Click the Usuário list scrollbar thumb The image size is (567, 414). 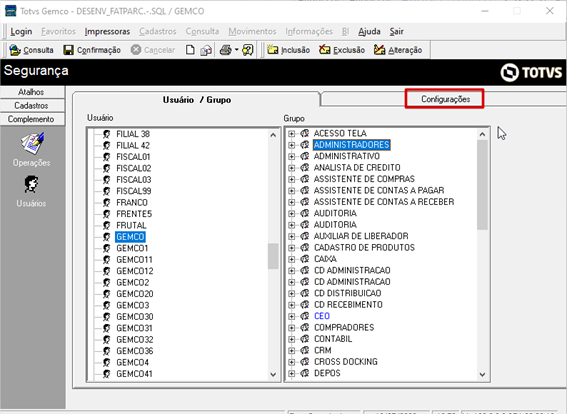point(273,256)
